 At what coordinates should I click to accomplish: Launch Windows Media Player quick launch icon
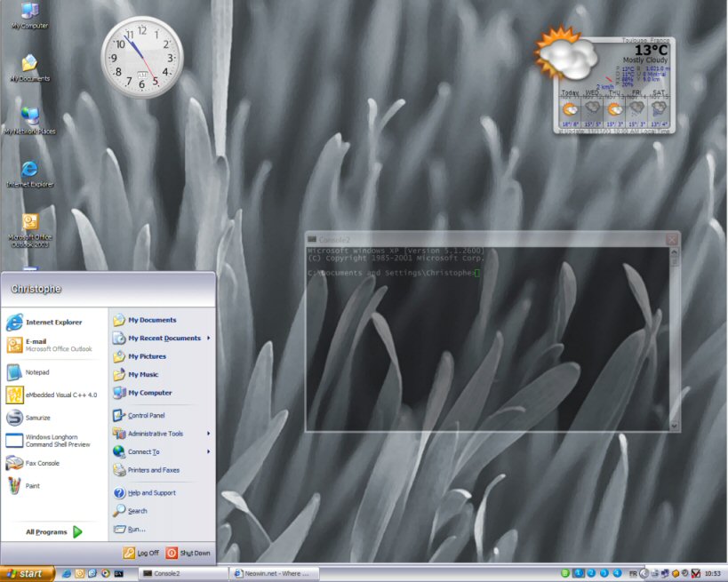(x=106, y=574)
